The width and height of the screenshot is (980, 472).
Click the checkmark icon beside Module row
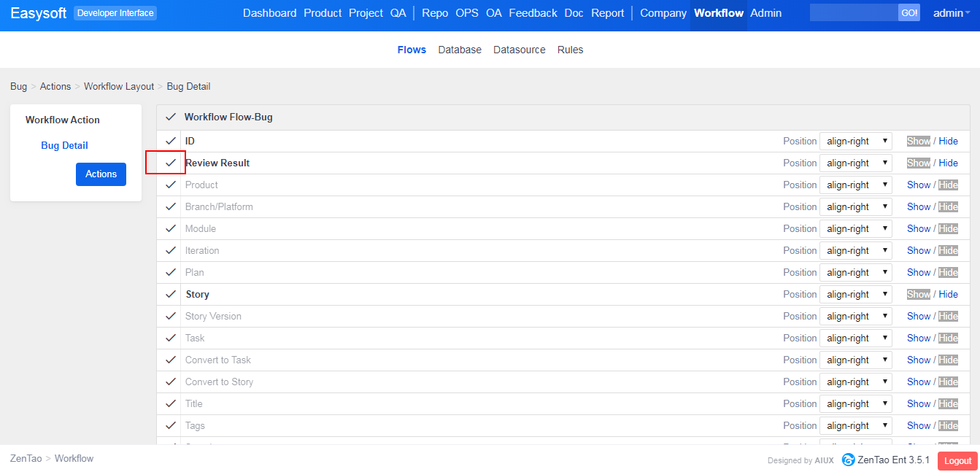click(x=171, y=228)
